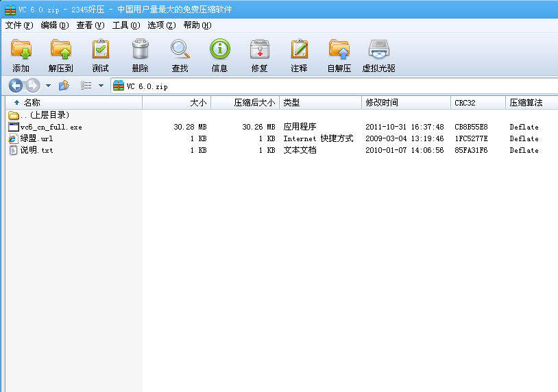
Task: Click the archive icon in the address bar
Action: [x=119, y=86]
